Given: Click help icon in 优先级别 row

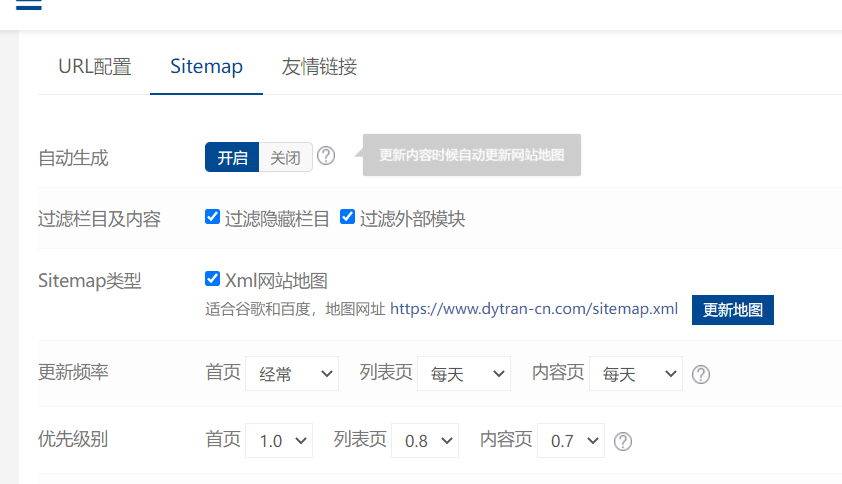Looking at the screenshot, I should (x=623, y=442).
